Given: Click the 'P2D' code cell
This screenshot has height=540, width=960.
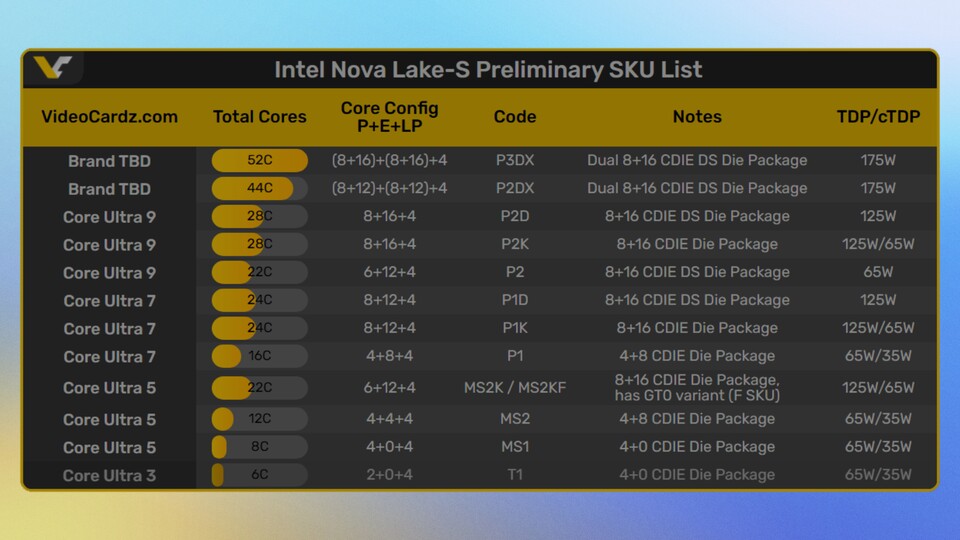Looking at the screenshot, I should pyautogui.click(x=515, y=216).
